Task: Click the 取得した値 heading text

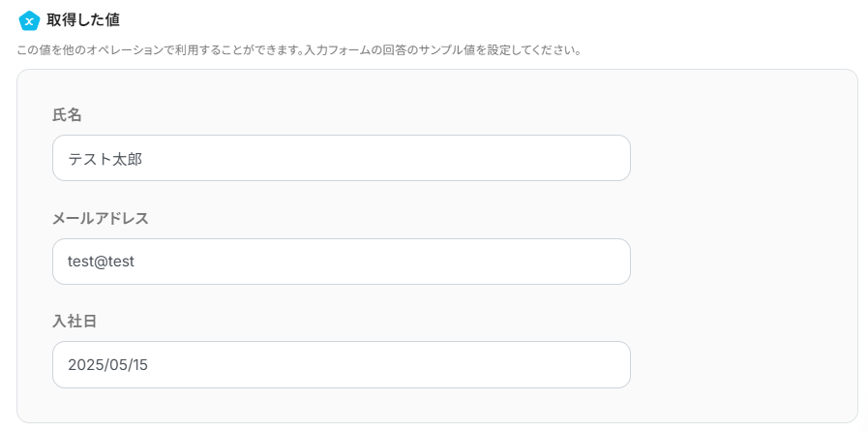Action: (x=83, y=19)
